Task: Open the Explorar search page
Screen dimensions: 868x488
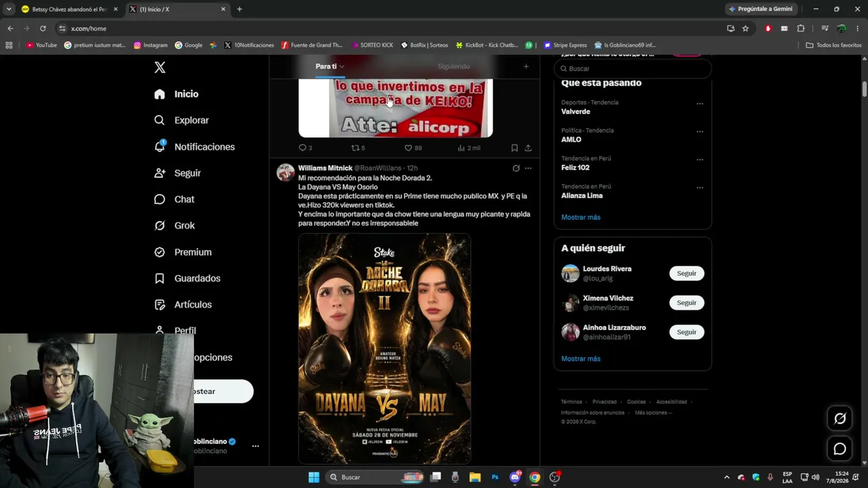Action: point(182,120)
